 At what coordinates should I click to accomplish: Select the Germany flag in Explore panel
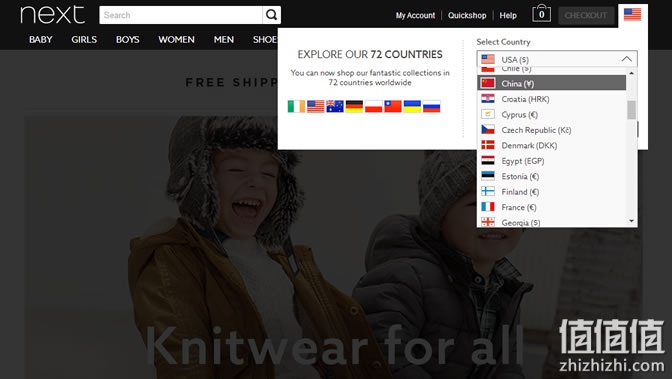[x=354, y=106]
